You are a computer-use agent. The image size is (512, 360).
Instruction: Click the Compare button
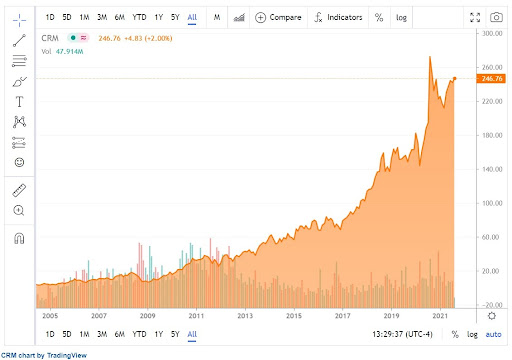(x=278, y=17)
